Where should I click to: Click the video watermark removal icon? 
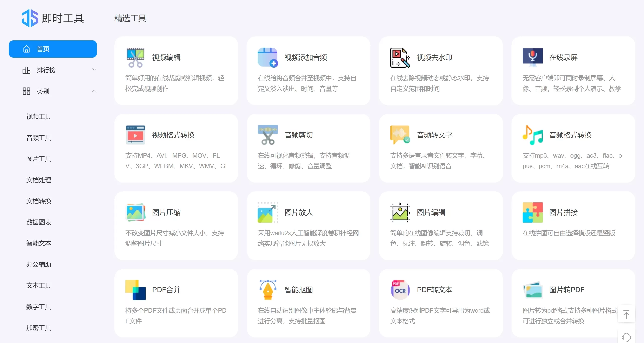click(400, 57)
